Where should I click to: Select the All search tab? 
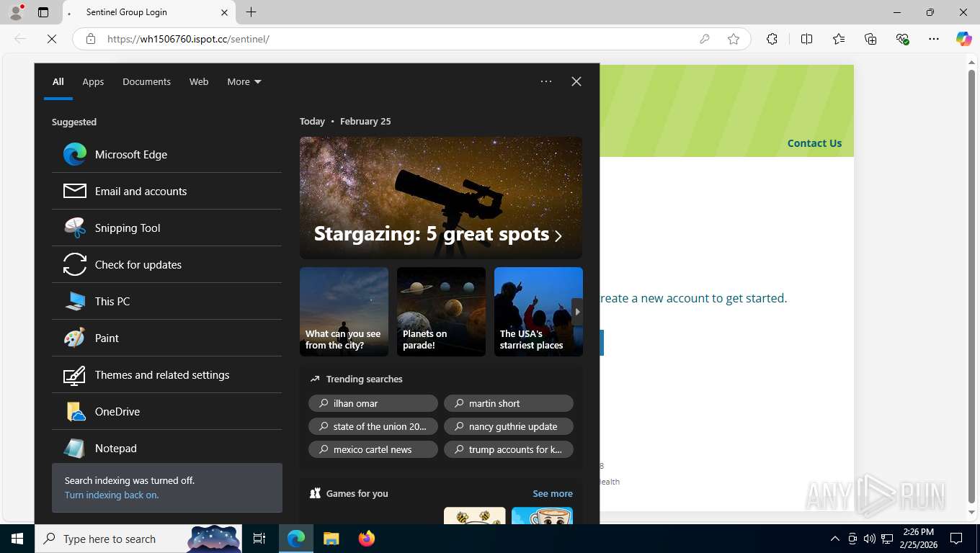58,81
